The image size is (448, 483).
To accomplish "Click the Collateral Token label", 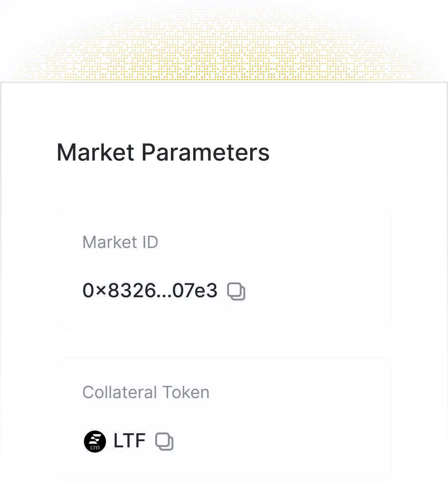I will click(146, 392).
